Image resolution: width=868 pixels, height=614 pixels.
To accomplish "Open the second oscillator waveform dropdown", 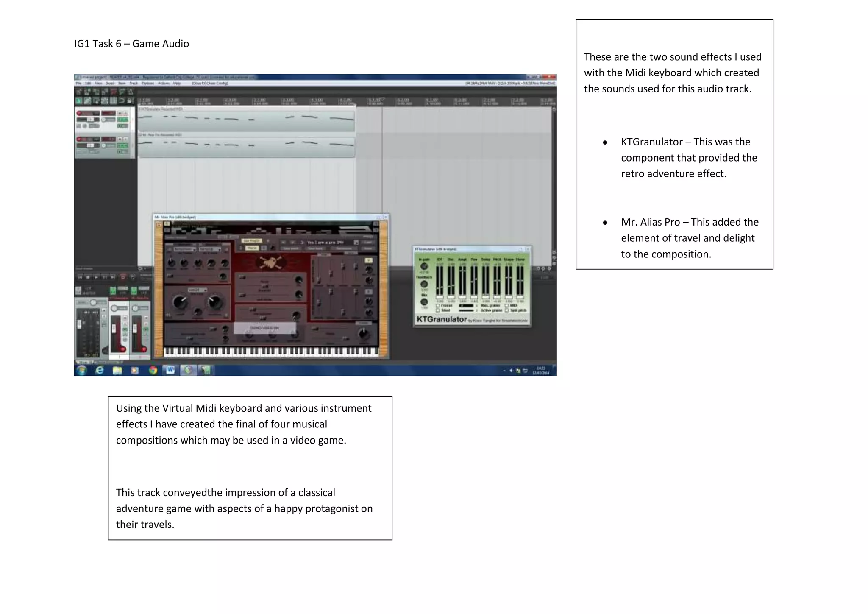I will pos(209,249).
